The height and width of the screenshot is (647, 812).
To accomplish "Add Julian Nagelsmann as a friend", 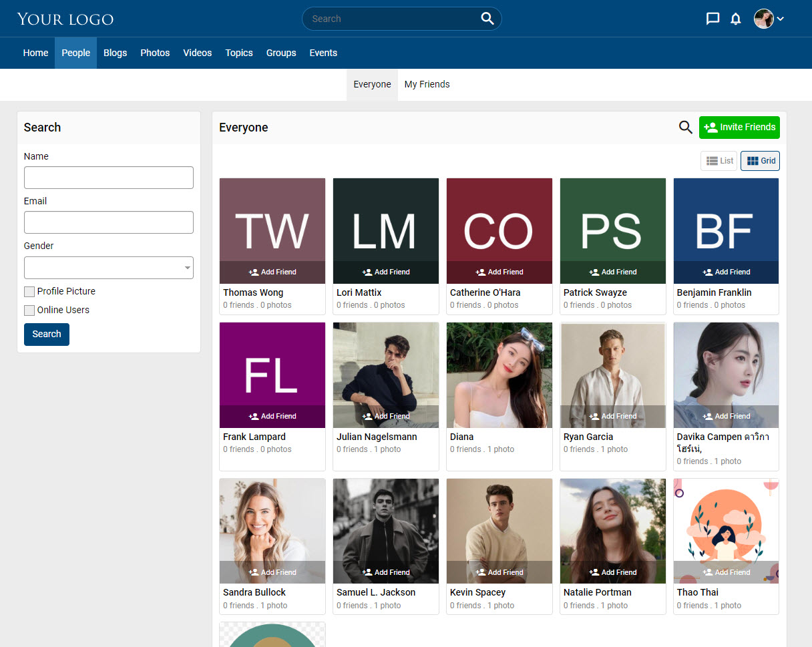I will 386,416.
